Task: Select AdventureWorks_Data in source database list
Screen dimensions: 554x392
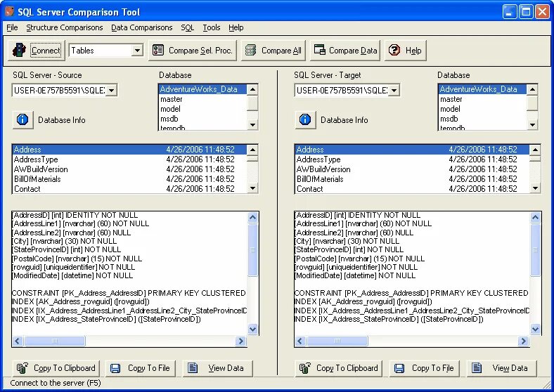Action: pos(202,89)
